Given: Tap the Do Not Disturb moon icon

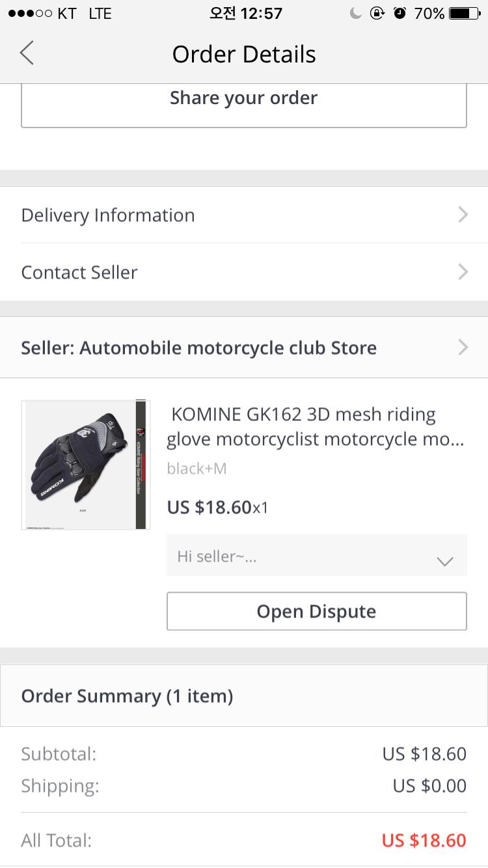Looking at the screenshot, I should 355,13.
